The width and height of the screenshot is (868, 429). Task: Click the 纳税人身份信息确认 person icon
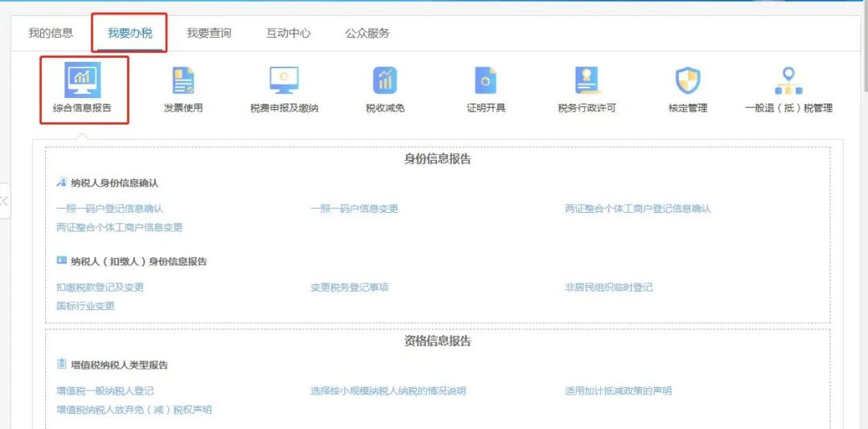(x=61, y=182)
